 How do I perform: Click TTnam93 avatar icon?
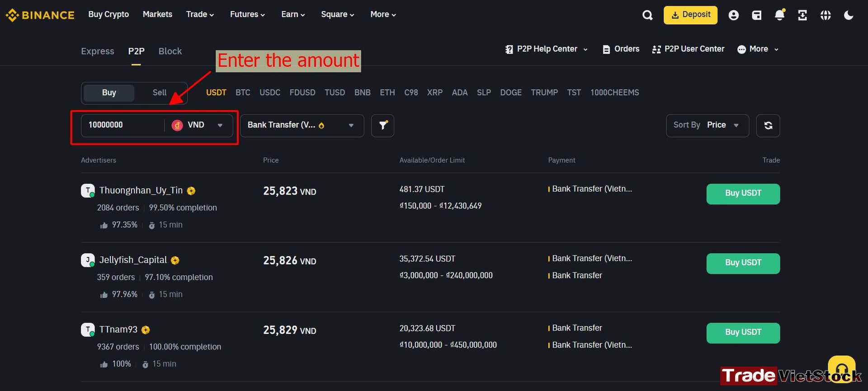pos(88,329)
